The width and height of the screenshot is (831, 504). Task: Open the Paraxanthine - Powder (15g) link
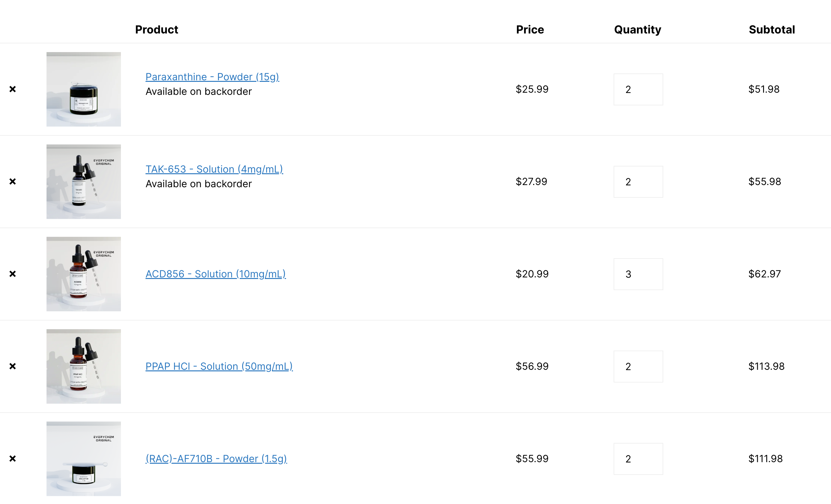click(x=212, y=77)
